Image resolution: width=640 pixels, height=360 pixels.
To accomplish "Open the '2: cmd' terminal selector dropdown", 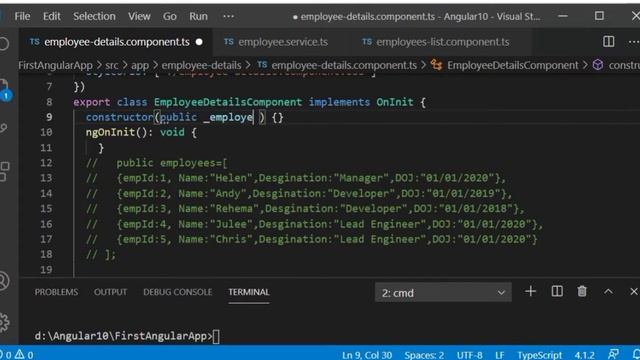I will 443,293.
